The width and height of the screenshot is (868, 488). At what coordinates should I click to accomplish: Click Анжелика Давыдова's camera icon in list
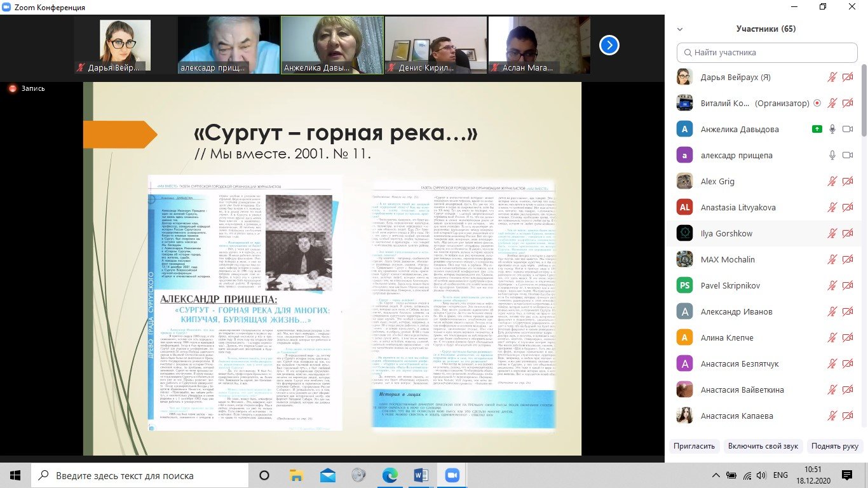point(847,129)
